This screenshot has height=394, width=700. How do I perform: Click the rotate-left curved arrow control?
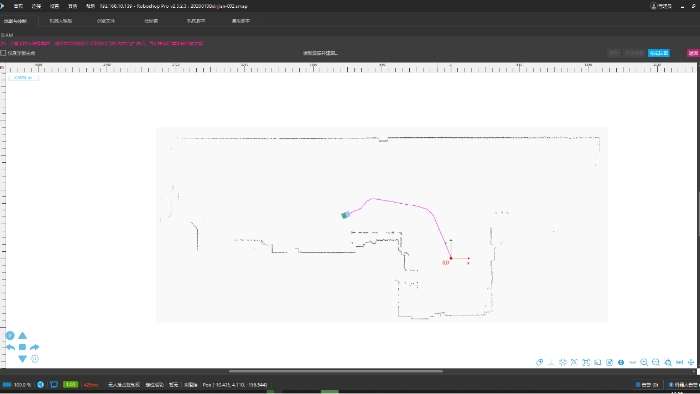click(x=10, y=347)
